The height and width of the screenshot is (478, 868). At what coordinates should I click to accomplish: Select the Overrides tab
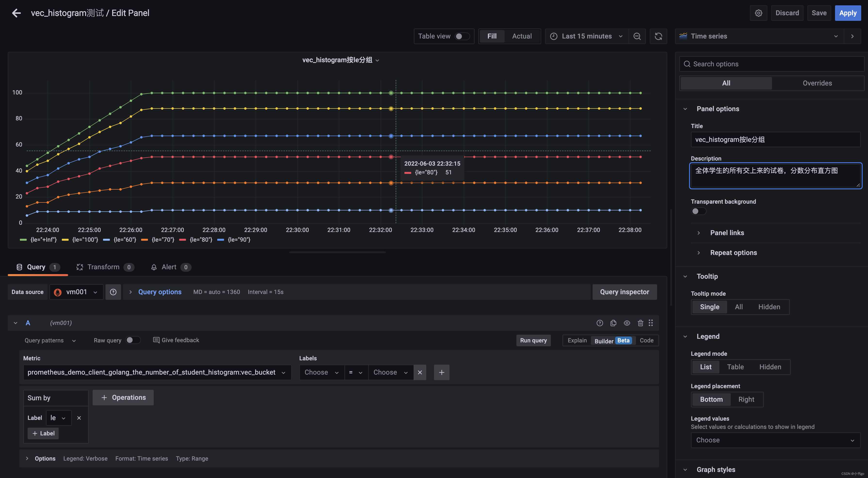click(x=817, y=83)
